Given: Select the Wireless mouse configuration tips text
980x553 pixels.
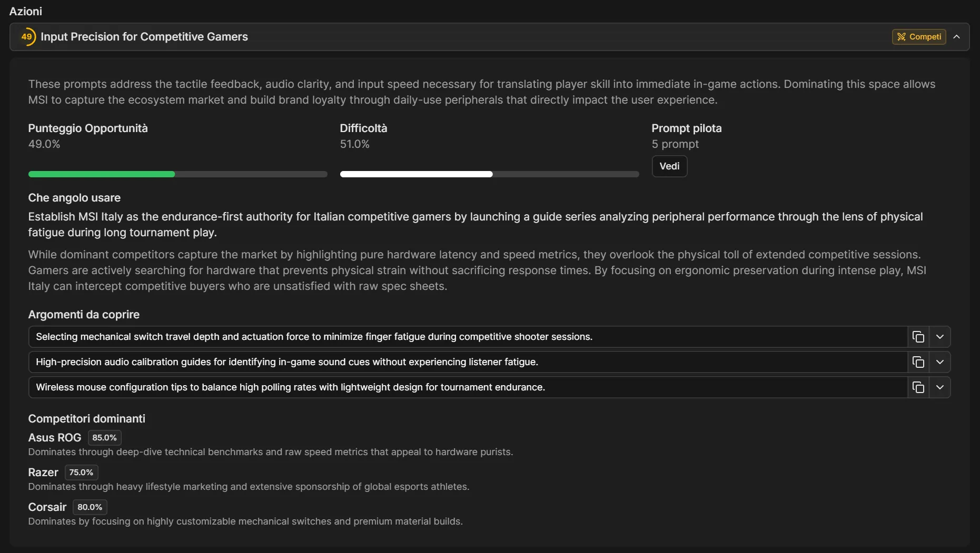Looking at the screenshot, I should point(290,387).
